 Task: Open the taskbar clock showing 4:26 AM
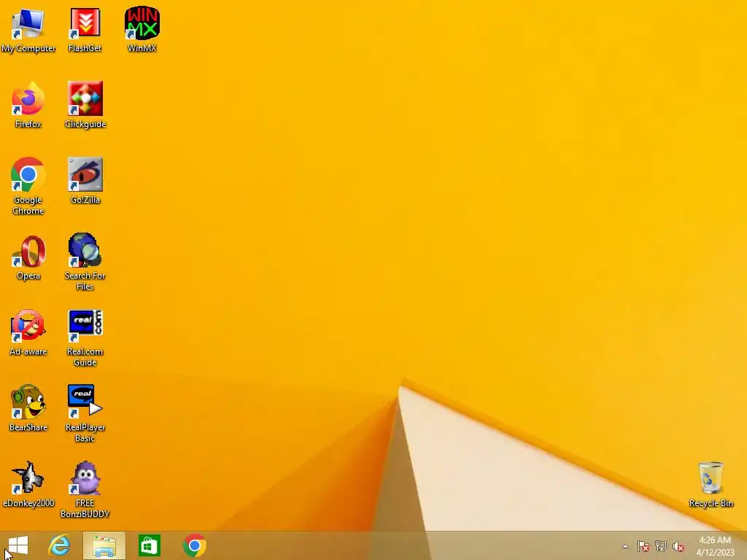715,546
